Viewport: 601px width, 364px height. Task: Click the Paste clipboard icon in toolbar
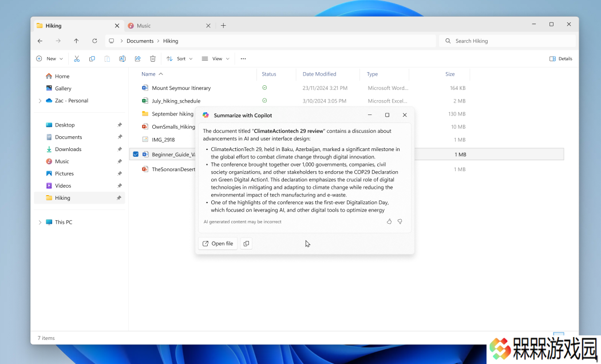coord(108,58)
